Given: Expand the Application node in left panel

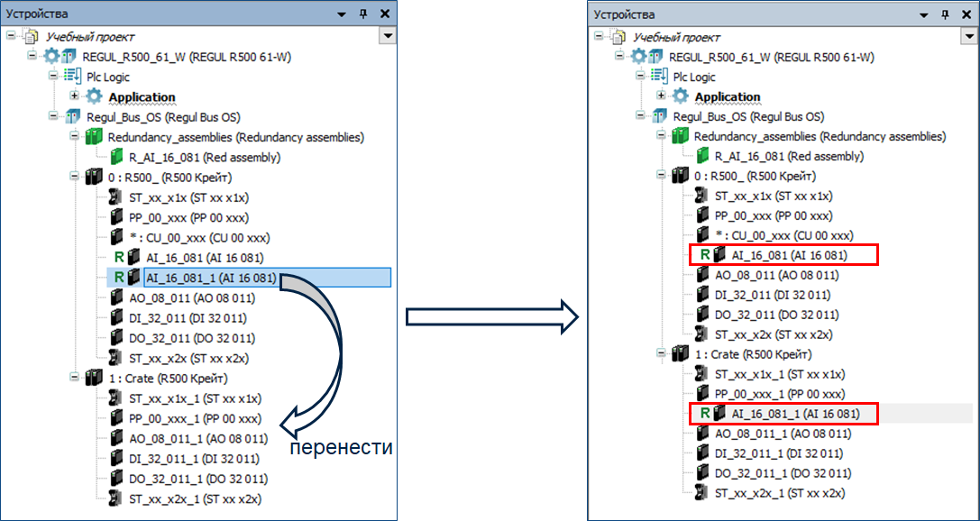Looking at the screenshot, I should [x=74, y=97].
